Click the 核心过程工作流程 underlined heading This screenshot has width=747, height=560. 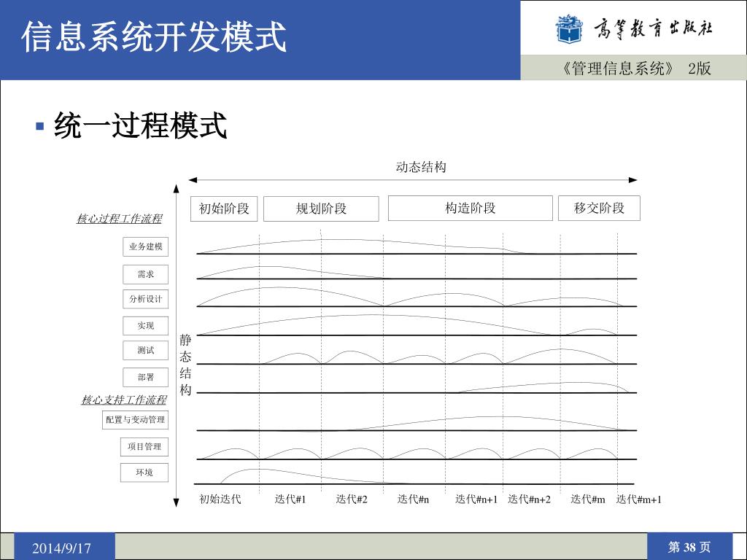coord(119,219)
